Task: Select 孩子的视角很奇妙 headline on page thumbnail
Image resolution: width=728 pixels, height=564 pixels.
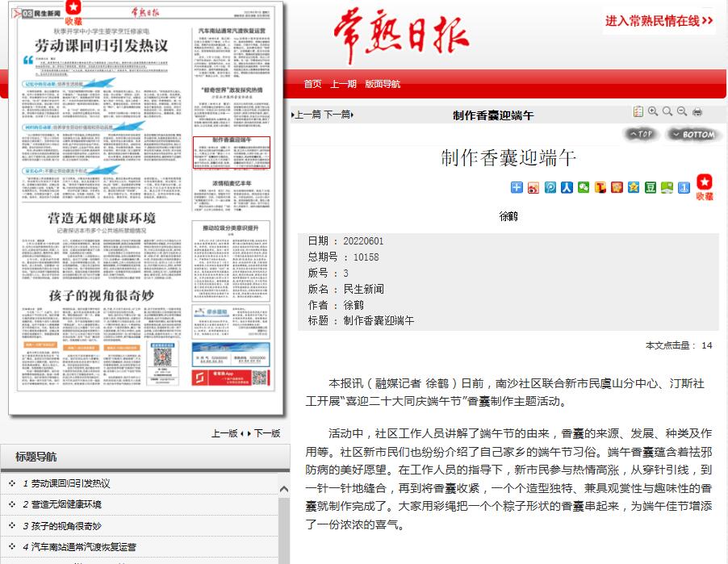Action: [101, 295]
